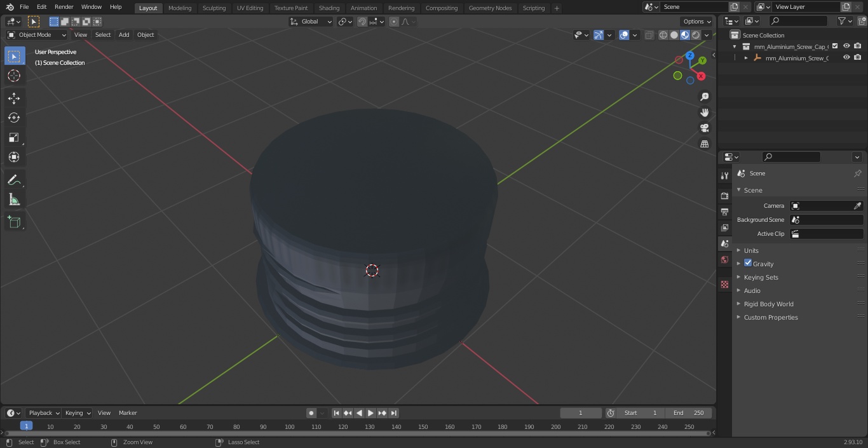The height and width of the screenshot is (448, 868).
Task: Activate the Move tool
Action: tap(14, 98)
